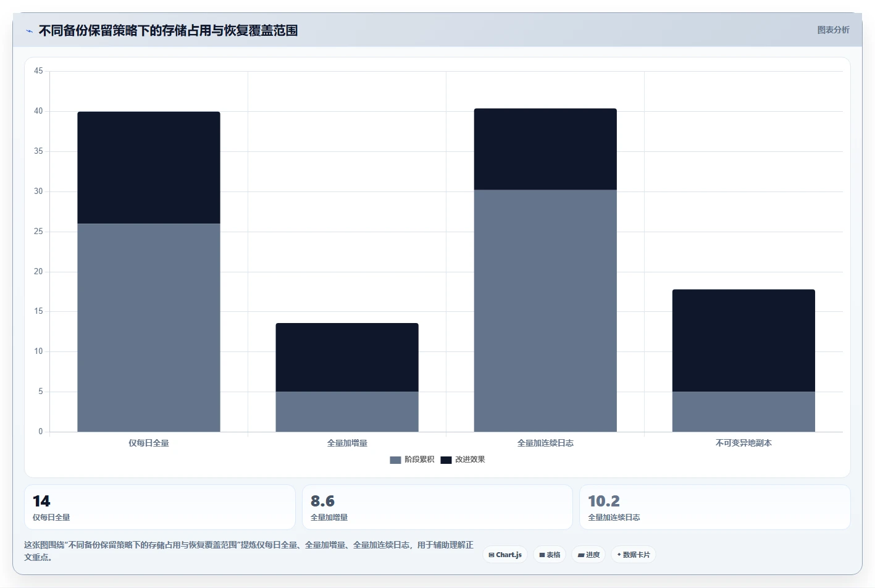The image size is (875, 588).
Task: Click the 全量加增量 axis label
Action: (x=347, y=443)
